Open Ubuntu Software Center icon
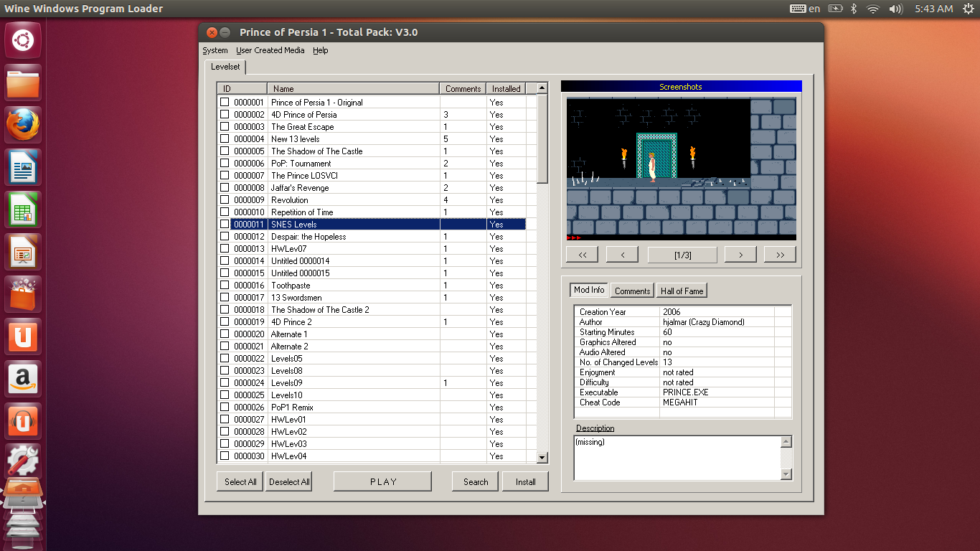 click(x=23, y=294)
